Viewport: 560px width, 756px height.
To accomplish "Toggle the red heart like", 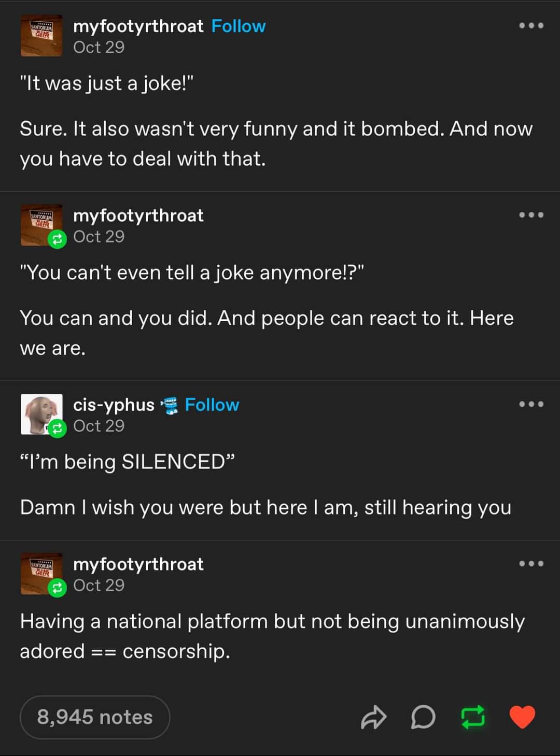I will (522, 718).
